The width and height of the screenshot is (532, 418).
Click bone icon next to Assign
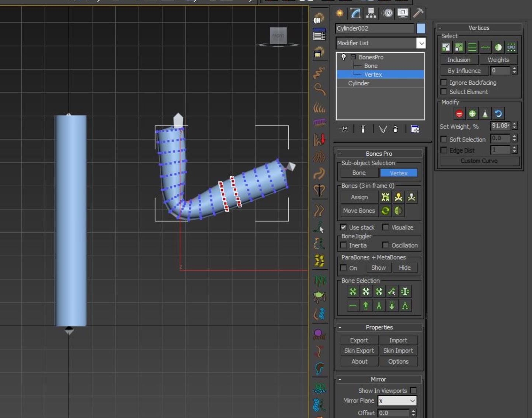[x=385, y=197]
